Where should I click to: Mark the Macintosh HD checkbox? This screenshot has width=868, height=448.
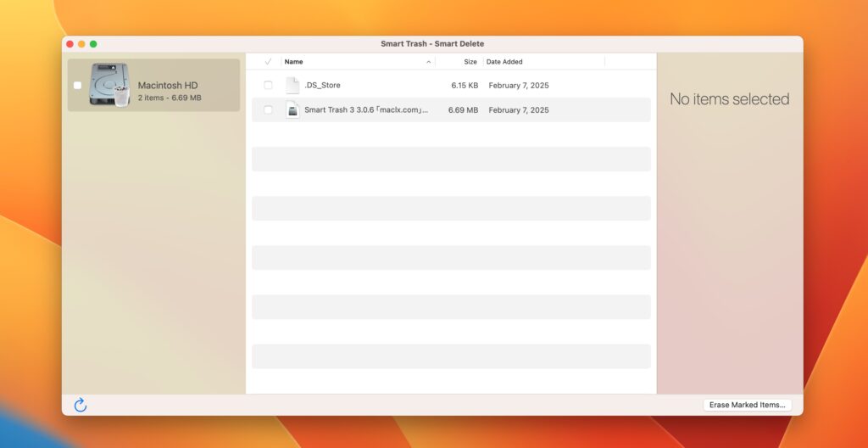pyautogui.click(x=77, y=86)
